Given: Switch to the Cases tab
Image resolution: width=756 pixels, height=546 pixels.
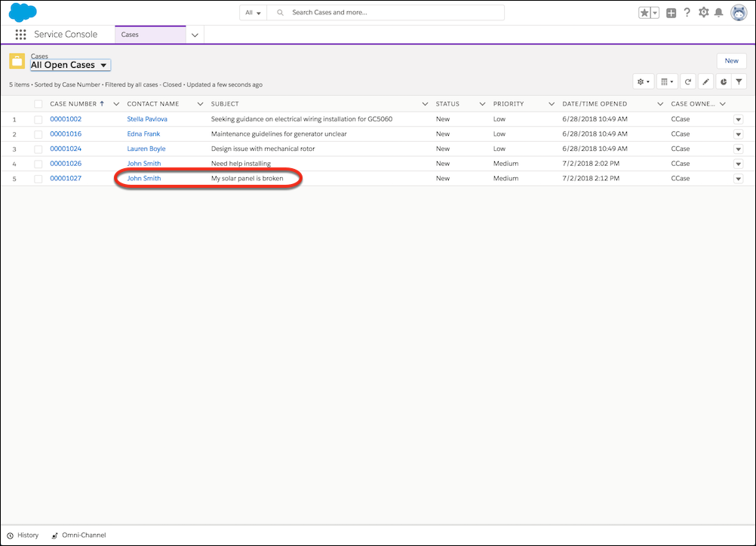Looking at the screenshot, I should click(149, 34).
